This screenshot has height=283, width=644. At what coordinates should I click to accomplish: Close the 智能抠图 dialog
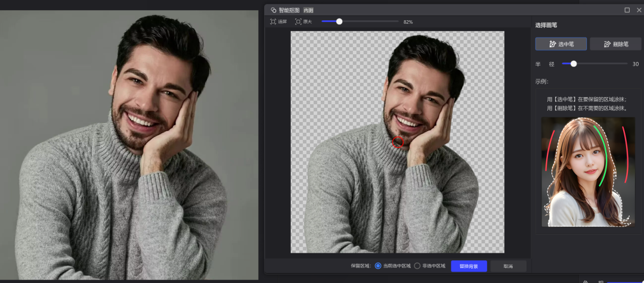point(639,10)
